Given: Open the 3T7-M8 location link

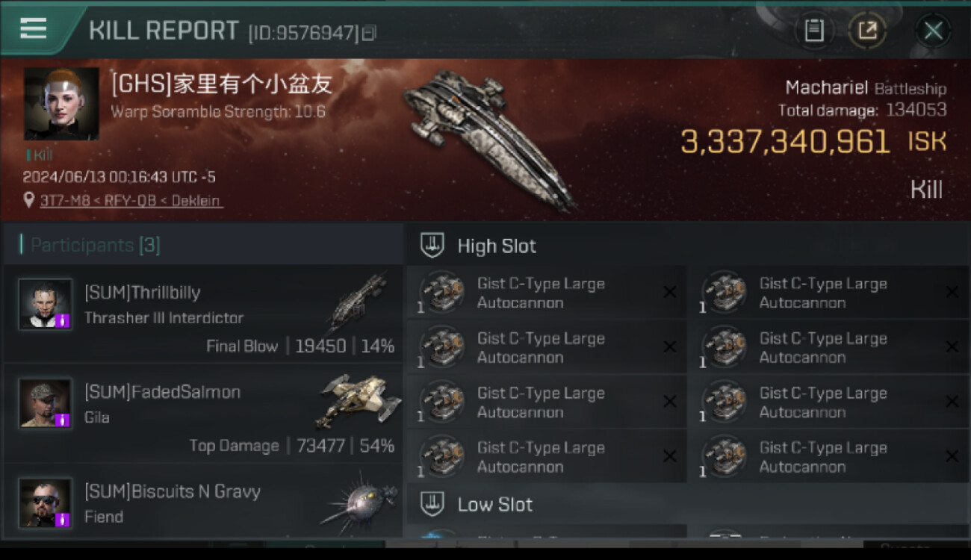Looking at the screenshot, I should [131, 201].
